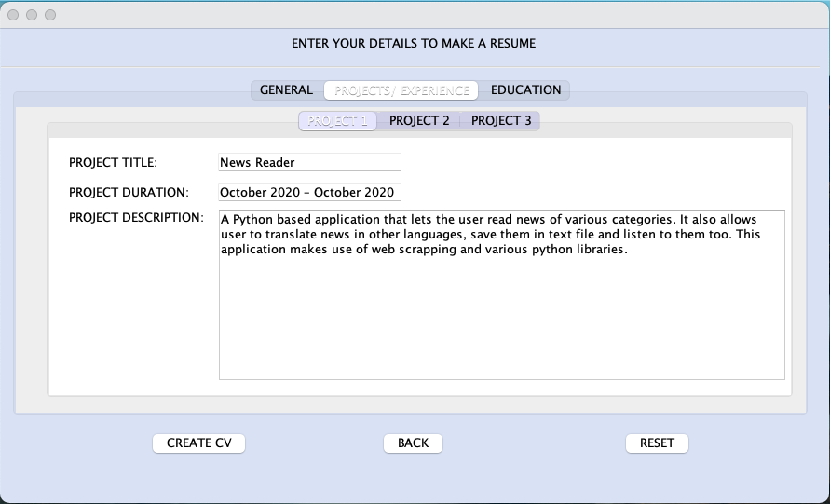Select the PROJECT 1 sub-tab

pyautogui.click(x=337, y=121)
